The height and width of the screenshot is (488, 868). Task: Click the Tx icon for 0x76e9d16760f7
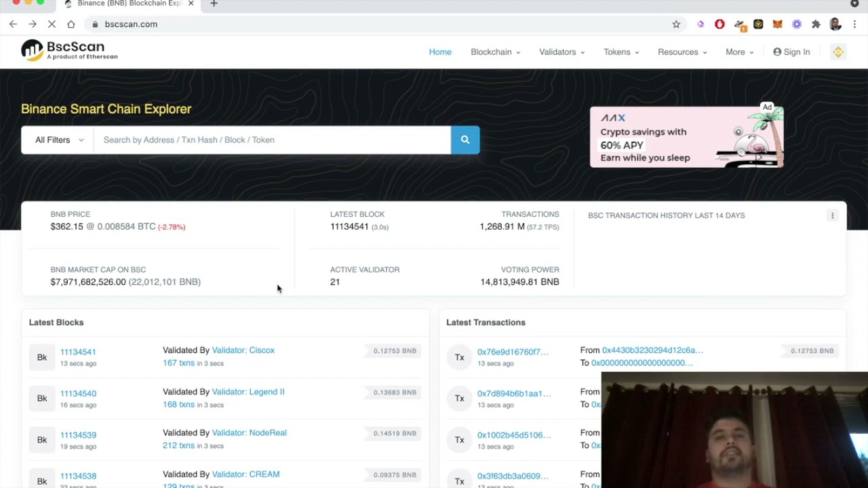[x=459, y=357]
